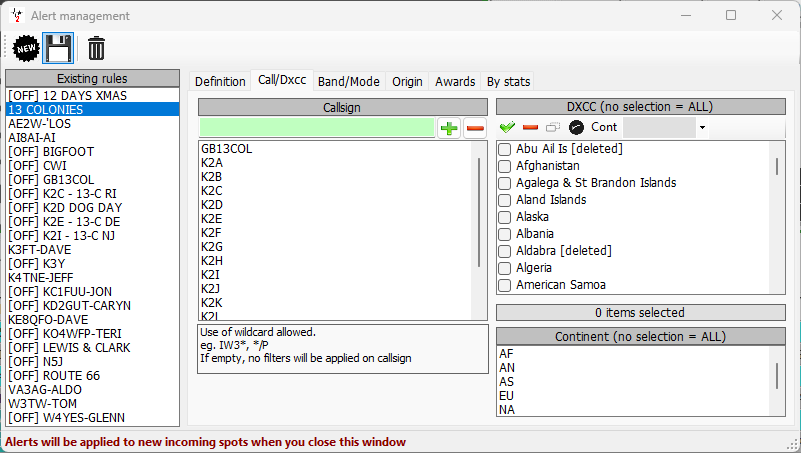Select K2D in the callsign list

tap(335, 205)
